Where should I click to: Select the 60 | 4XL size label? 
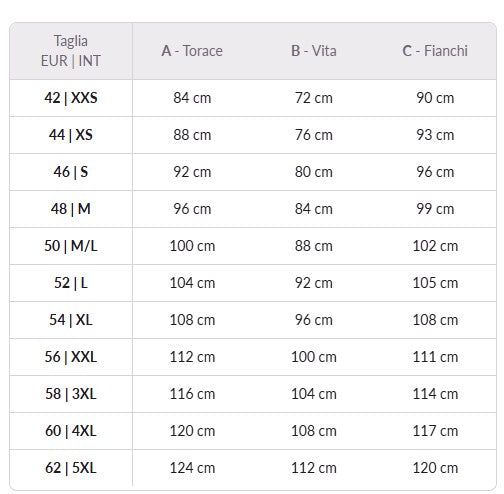point(71,431)
